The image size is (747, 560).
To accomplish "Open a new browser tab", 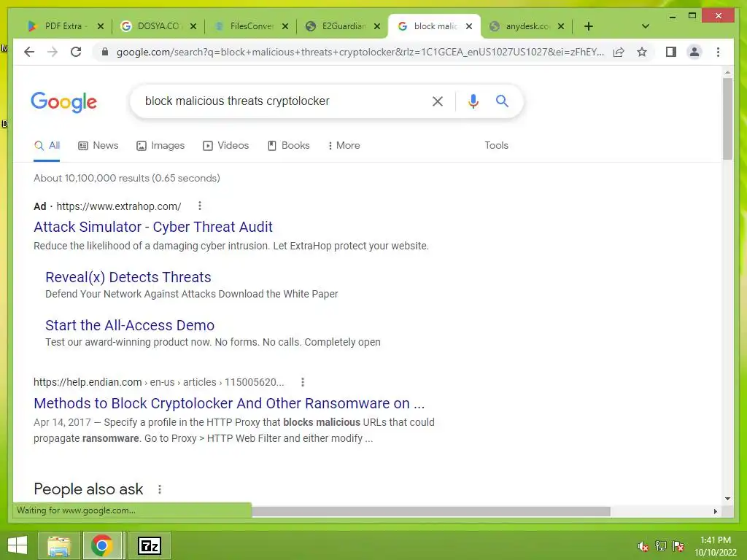I will (589, 26).
